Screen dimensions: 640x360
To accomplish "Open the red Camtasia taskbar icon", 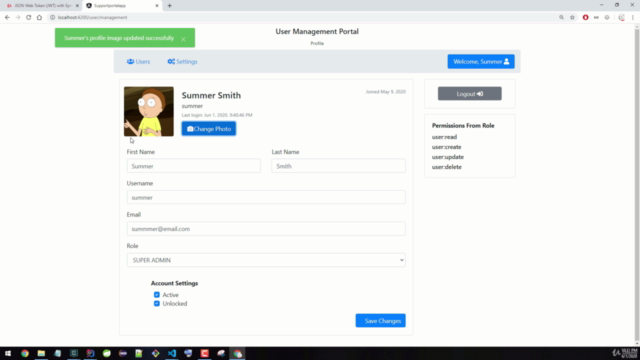I will click(204, 353).
